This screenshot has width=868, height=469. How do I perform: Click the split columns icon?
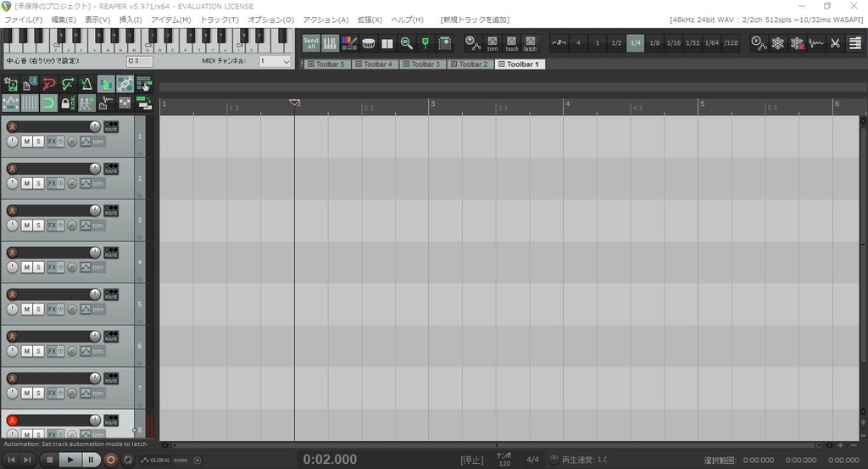[x=387, y=42]
